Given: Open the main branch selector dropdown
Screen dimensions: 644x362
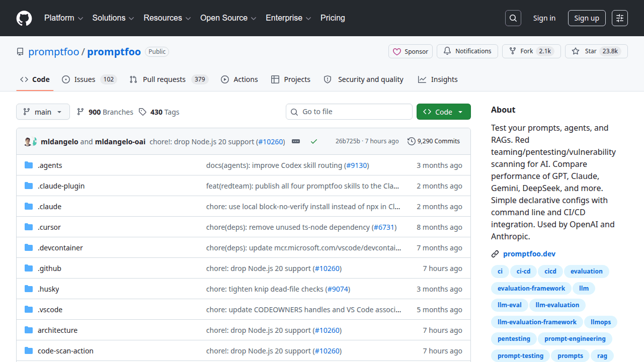Looking at the screenshot, I should (x=43, y=112).
